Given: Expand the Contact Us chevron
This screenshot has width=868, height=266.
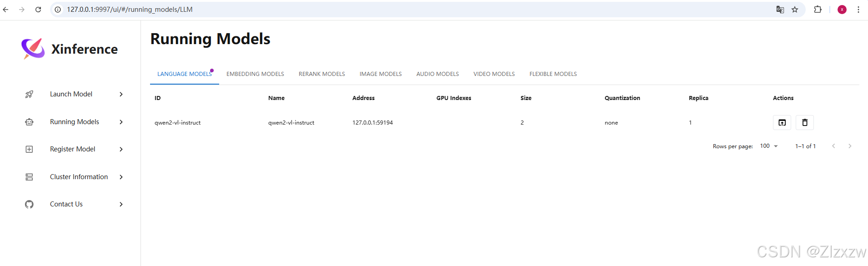Looking at the screenshot, I should coord(121,204).
